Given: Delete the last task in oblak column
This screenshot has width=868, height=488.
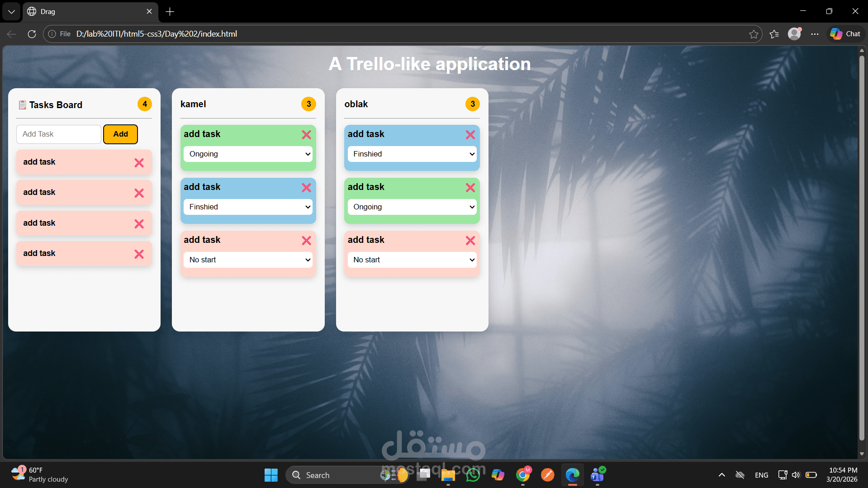Looking at the screenshot, I should (470, 241).
